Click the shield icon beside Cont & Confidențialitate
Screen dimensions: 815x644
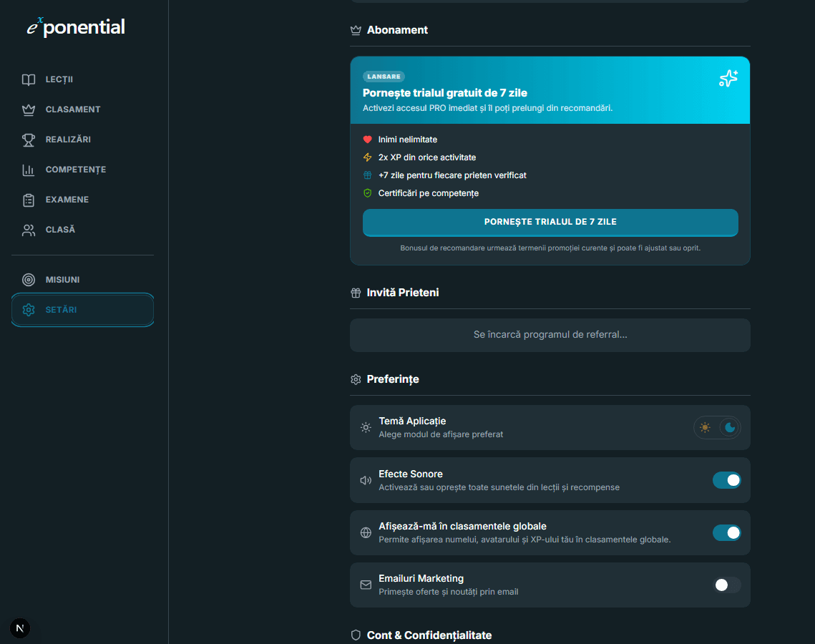(356, 635)
